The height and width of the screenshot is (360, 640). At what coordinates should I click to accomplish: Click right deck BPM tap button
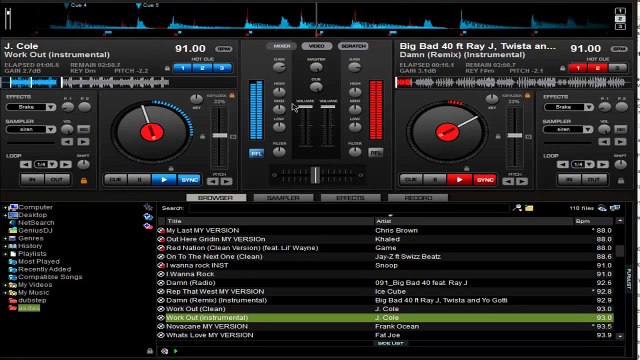[619, 49]
